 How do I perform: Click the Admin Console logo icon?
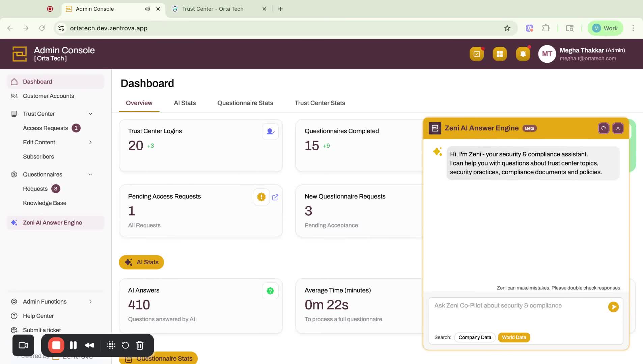pos(20,54)
